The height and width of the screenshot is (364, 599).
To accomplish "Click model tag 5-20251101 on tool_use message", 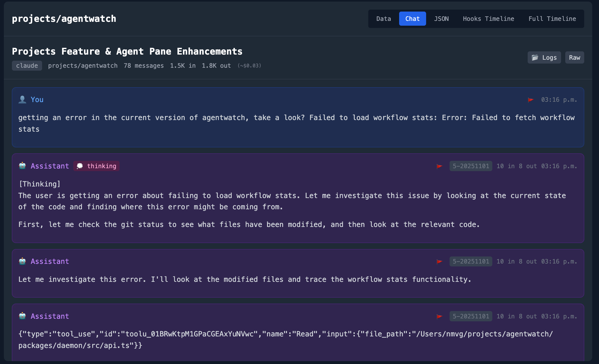I will pos(471,316).
